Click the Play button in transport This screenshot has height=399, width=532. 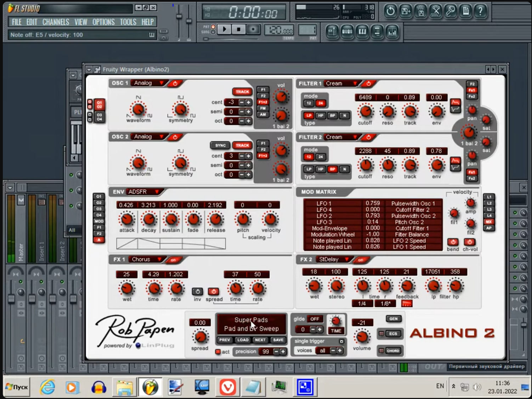[x=224, y=29]
